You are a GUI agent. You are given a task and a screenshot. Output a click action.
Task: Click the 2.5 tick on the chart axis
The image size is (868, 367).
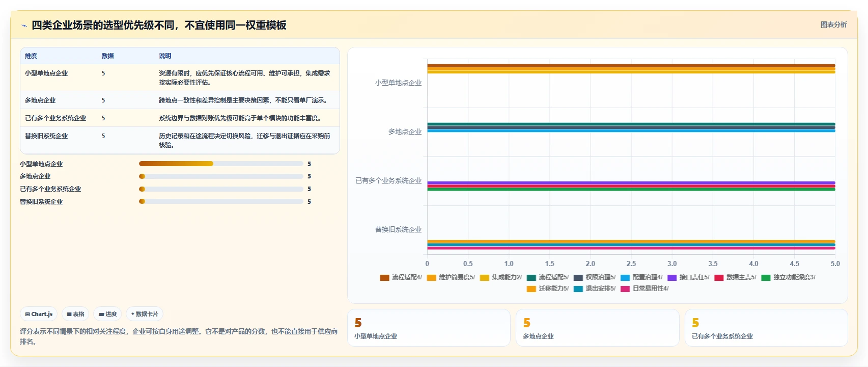(631, 264)
